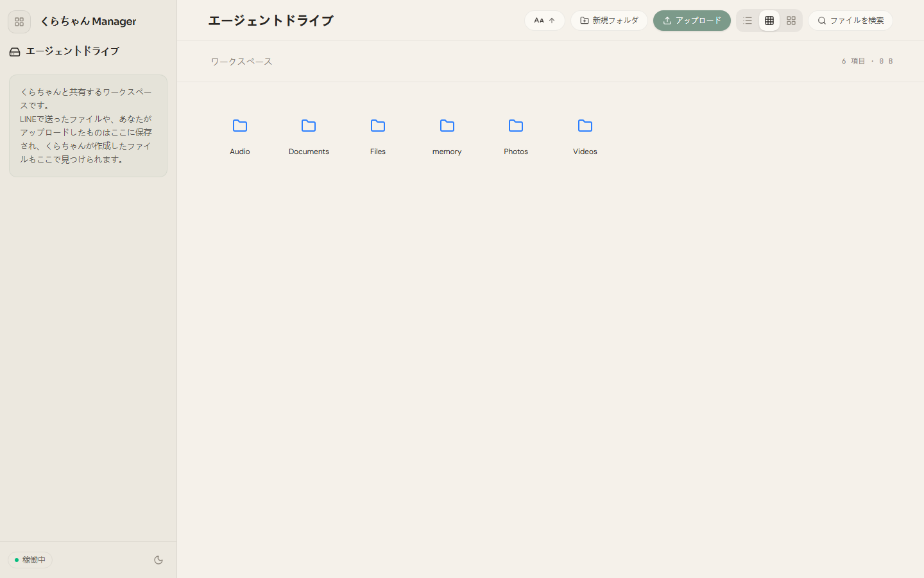Click the エージェントドライブ page heading
Viewport: 924px width, 578px height.
click(x=271, y=21)
